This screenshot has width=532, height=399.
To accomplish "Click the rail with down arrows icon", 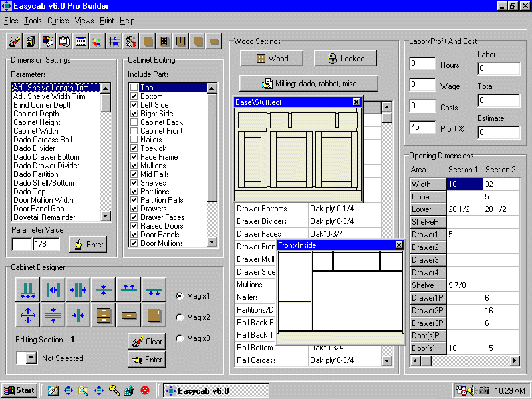I will (154, 289).
